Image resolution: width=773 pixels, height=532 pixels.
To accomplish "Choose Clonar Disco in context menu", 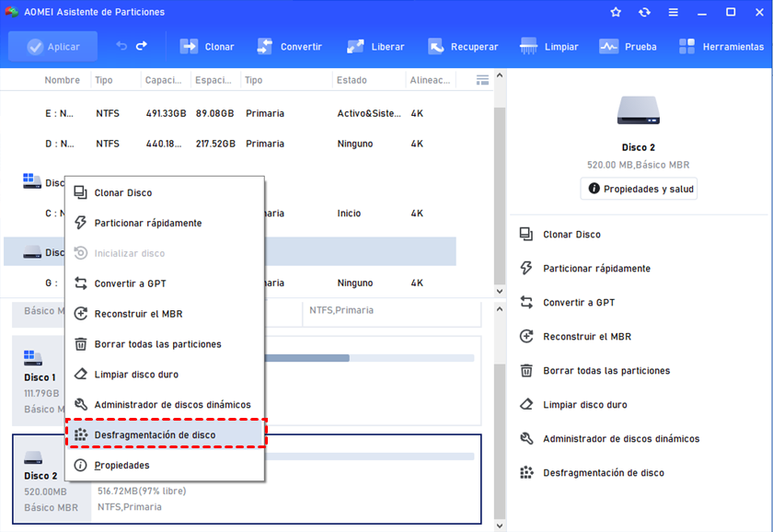I will coord(165,192).
